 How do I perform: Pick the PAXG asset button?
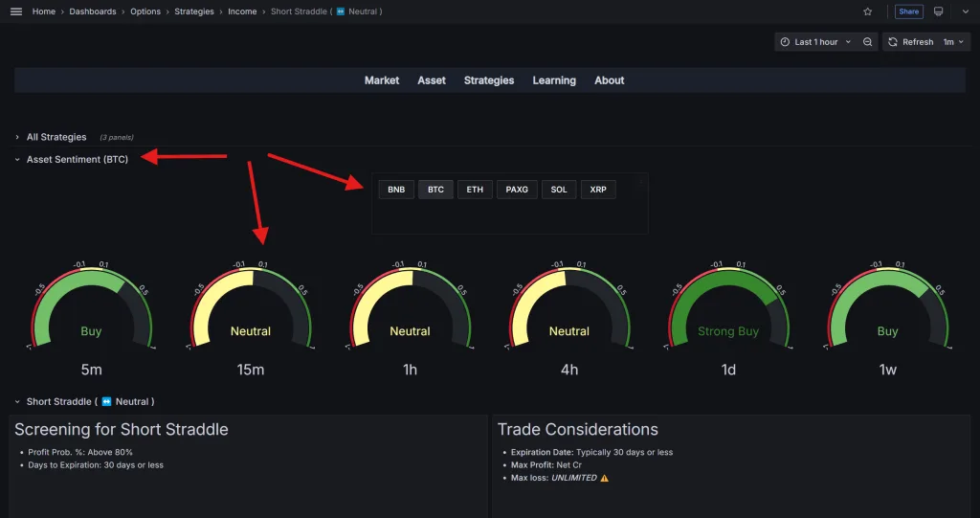tap(517, 190)
